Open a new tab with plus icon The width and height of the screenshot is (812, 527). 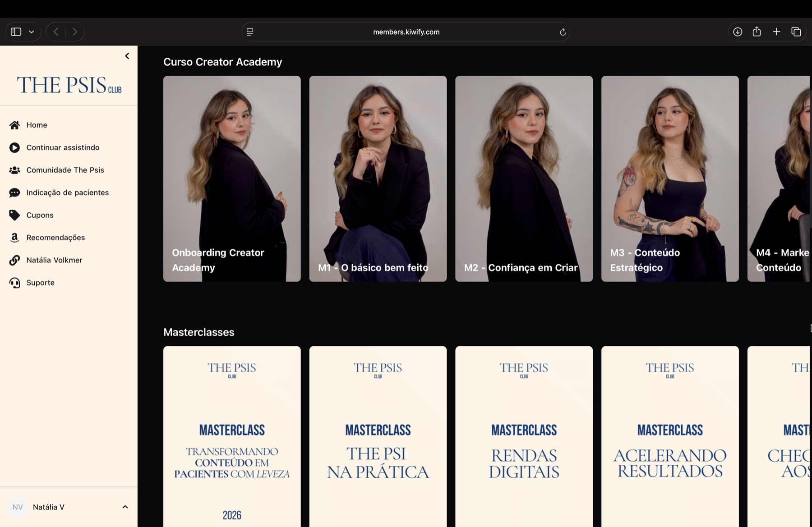coord(776,32)
